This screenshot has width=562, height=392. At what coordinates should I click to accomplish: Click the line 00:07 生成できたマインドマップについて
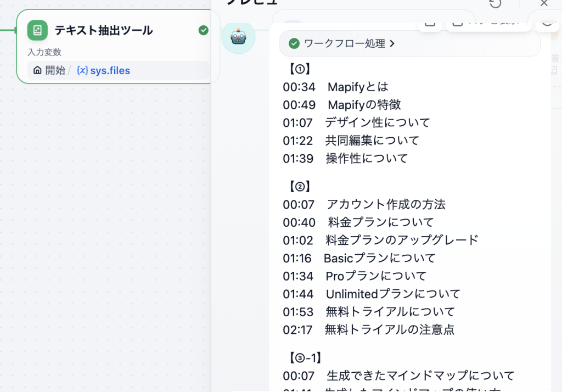click(x=398, y=376)
